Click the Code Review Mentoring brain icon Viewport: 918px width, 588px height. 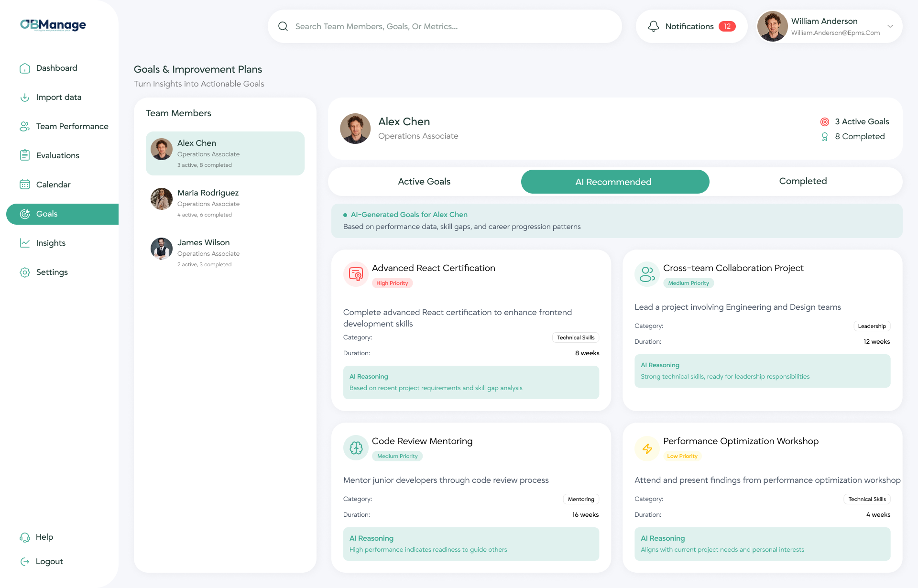[x=356, y=447]
